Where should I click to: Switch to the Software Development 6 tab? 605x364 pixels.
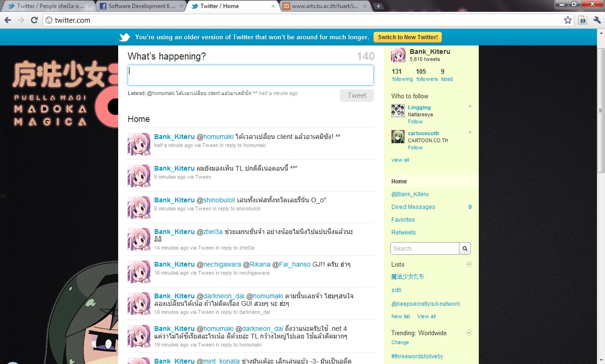tap(140, 6)
